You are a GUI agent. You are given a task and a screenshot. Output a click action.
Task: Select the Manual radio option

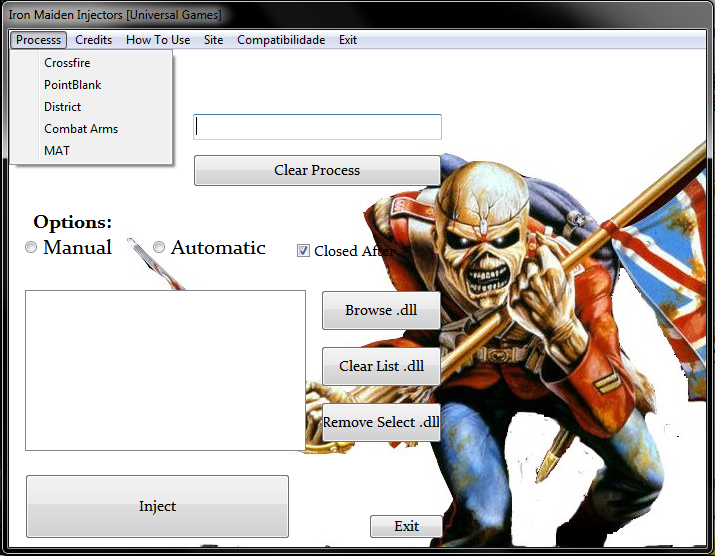31,247
